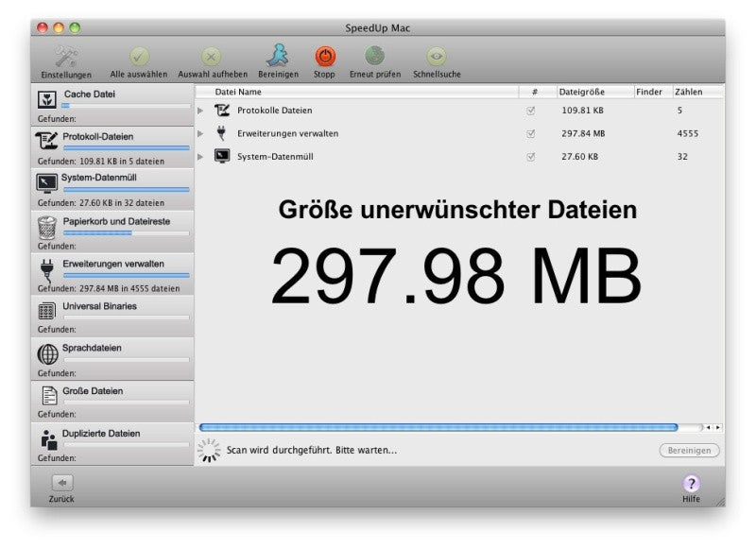Screen dimensions: 756x549
Task: Open Einstellungen tools icon in toolbar
Action: (x=66, y=57)
